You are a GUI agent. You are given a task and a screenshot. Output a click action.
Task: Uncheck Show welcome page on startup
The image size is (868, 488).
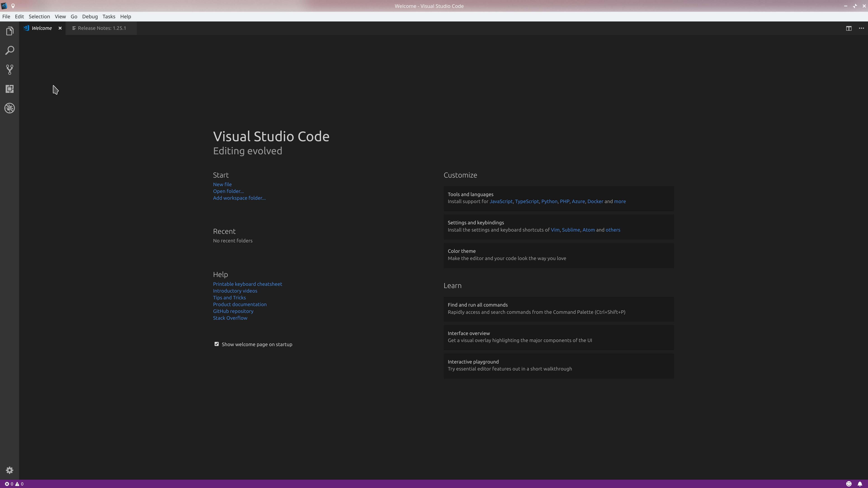pyautogui.click(x=217, y=344)
